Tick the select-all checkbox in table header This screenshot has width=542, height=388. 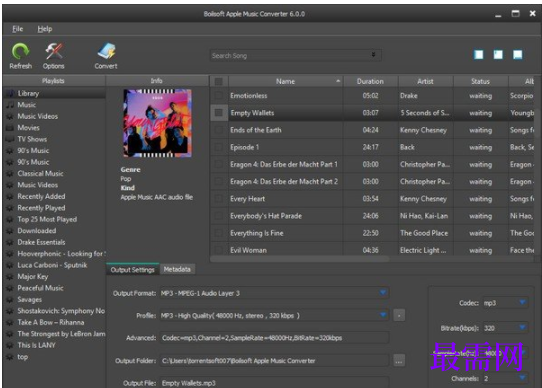pos(218,82)
